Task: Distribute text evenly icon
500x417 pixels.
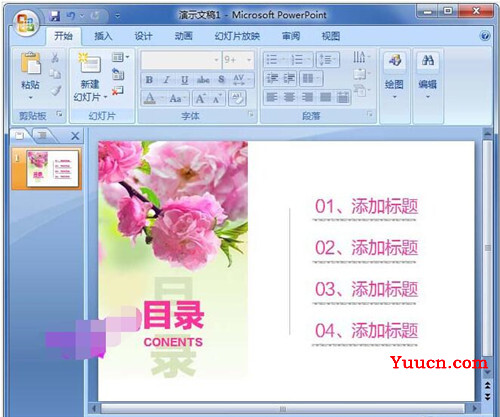Action: (x=343, y=97)
